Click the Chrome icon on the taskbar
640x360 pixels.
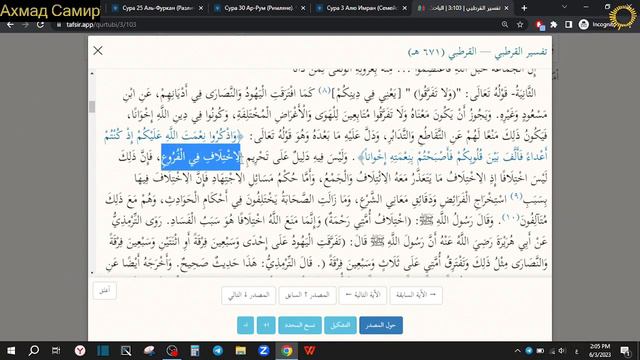287,351
